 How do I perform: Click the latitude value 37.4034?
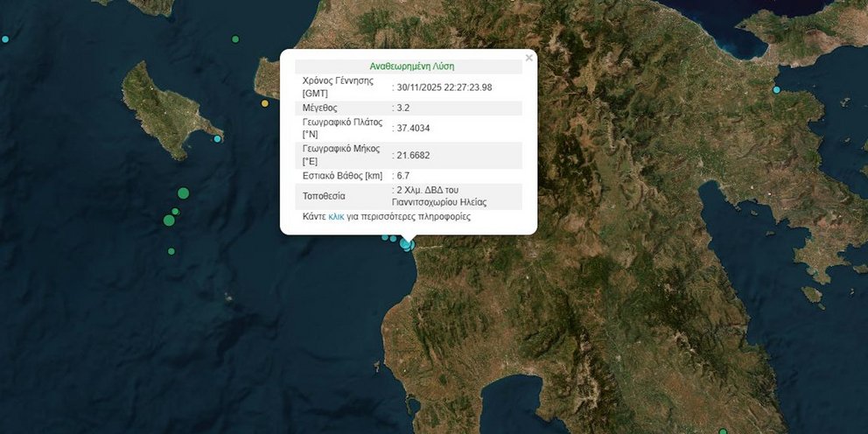click(413, 129)
